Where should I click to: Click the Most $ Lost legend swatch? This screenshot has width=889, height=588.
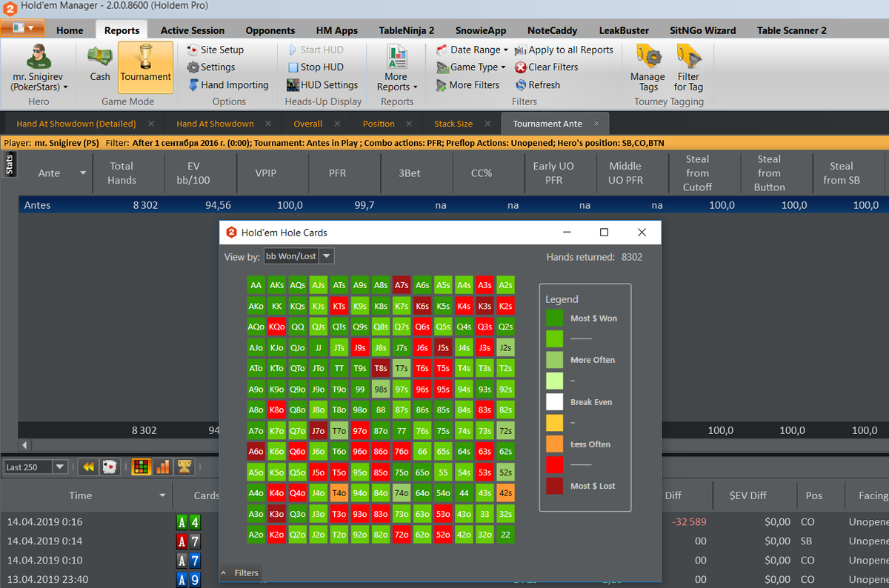(x=555, y=486)
